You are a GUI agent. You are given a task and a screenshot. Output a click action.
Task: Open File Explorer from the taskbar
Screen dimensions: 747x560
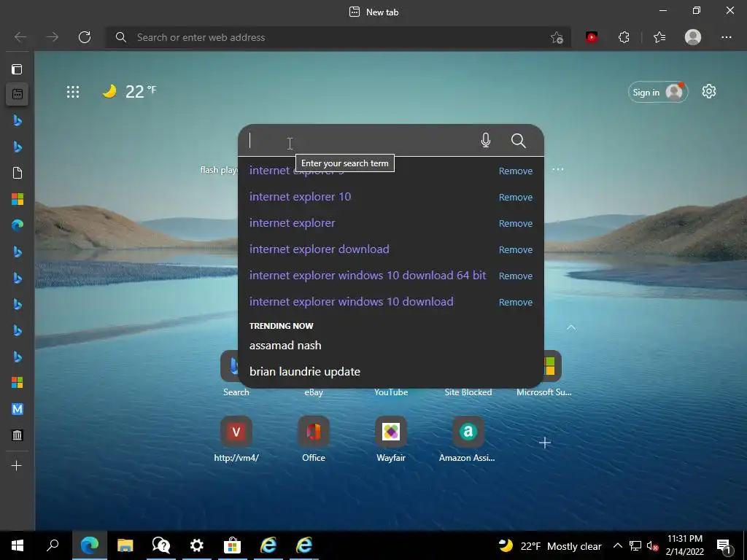pyautogui.click(x=125, y=545)
